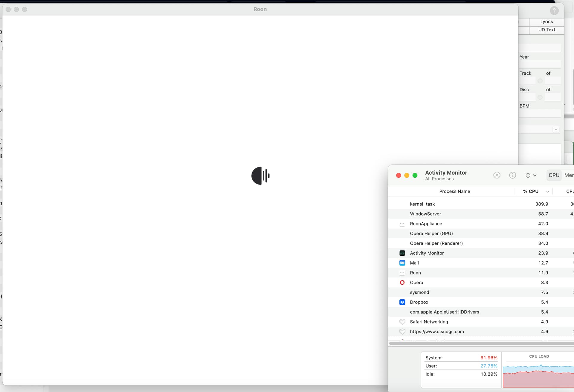The height and width of the screenshot is (392, 574).
Task: Open the Lyrics tab
Action: [x=546, y=22]
